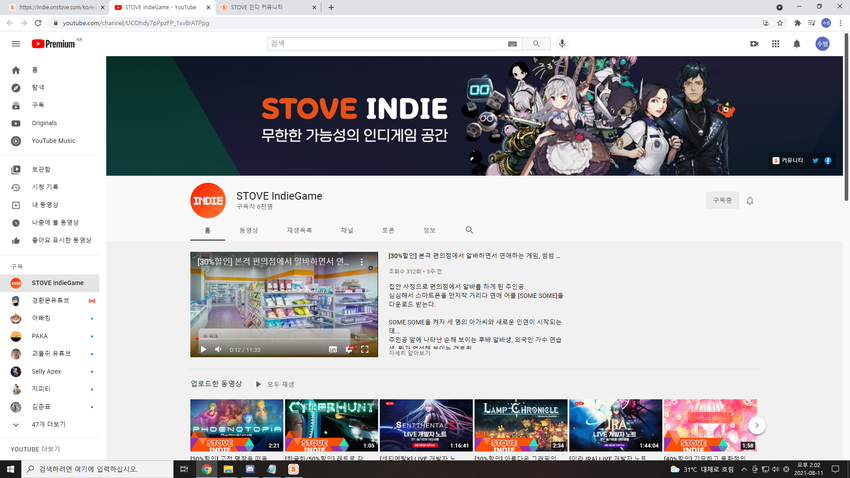
Task: Click the Windows Start button
Action: tap(10, 469)
